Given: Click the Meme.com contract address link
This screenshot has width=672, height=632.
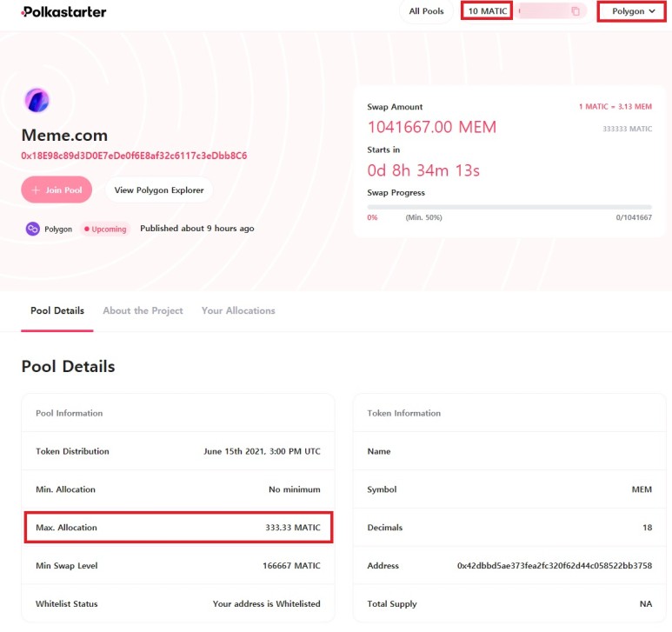Looking at the screenshot, I should point(134,156).
